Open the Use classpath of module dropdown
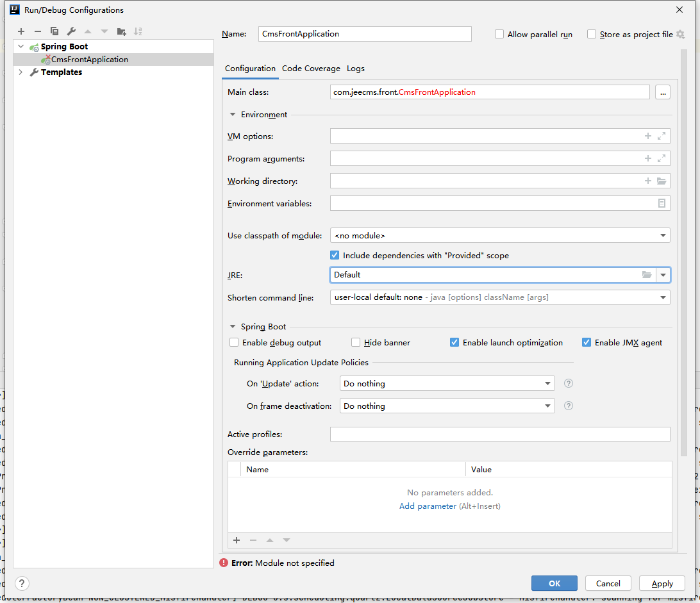The width and height of the screenshot is (700, 603). 499,236
